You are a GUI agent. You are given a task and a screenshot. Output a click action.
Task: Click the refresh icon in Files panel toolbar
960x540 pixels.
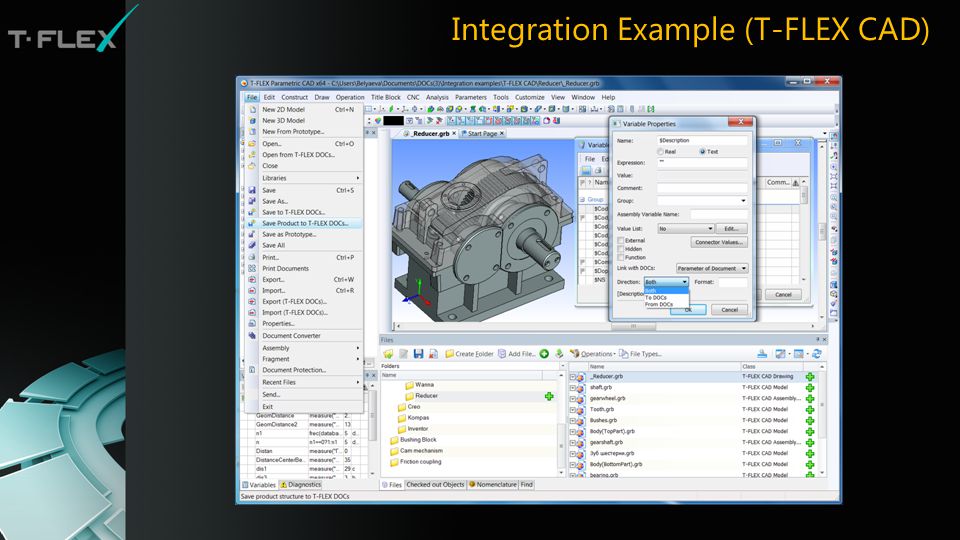(x=816, y=354)
